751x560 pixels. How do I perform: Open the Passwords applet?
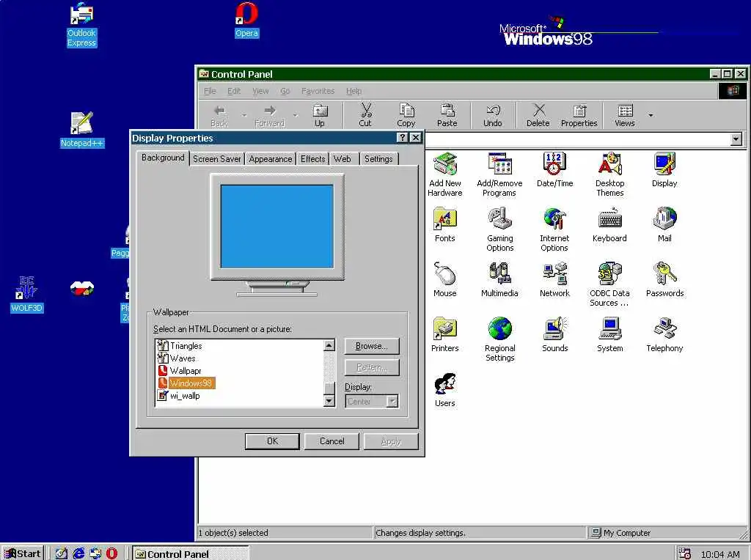pyautogui.click(x=664, y=280)
